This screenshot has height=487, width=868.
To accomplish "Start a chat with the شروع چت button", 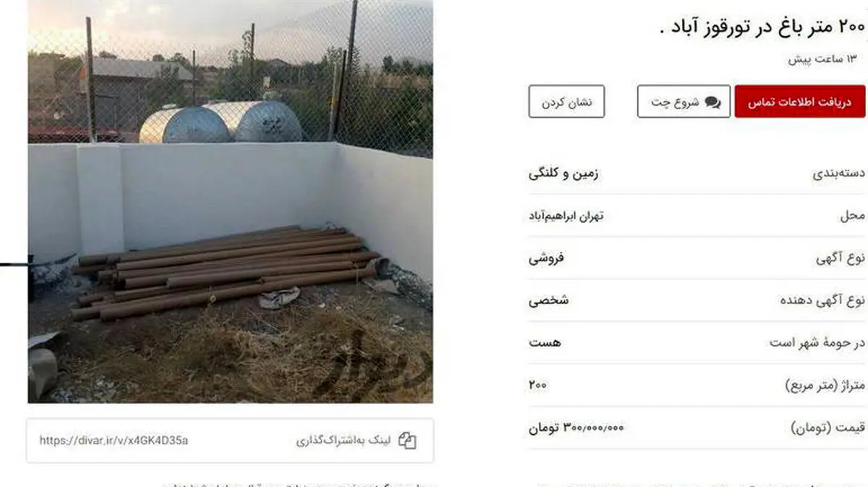I will click(x=684, y=101).
